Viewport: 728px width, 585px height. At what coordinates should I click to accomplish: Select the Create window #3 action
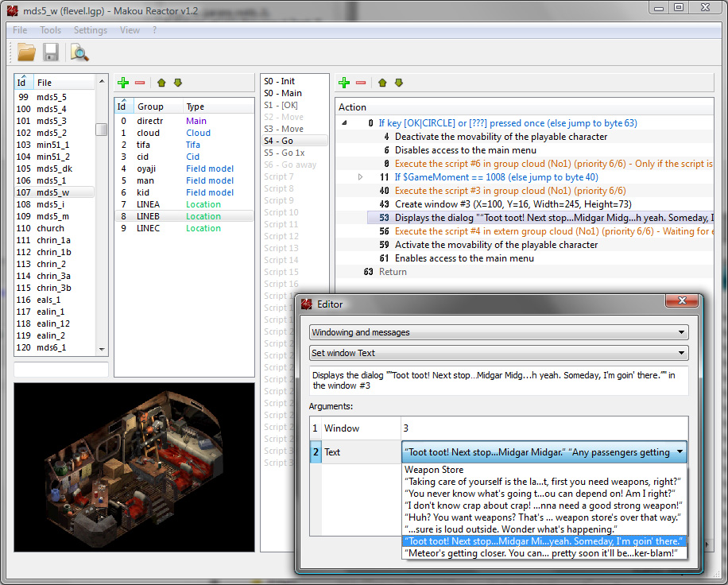click(x=525, y=204)
